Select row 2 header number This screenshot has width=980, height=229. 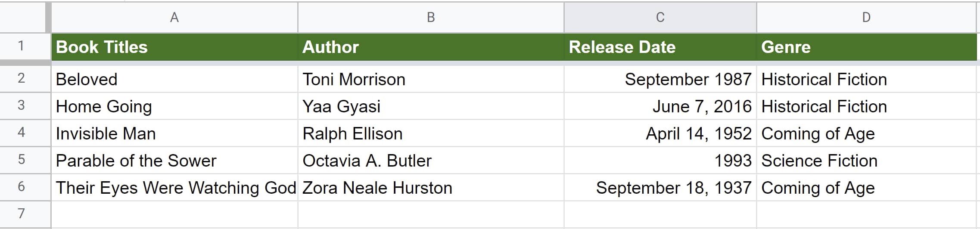click(x=22, y=79)
